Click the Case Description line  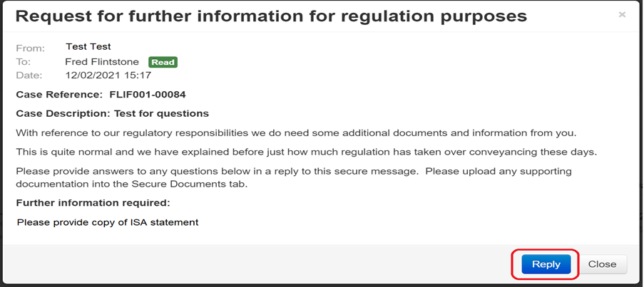(x=112, y=113)
